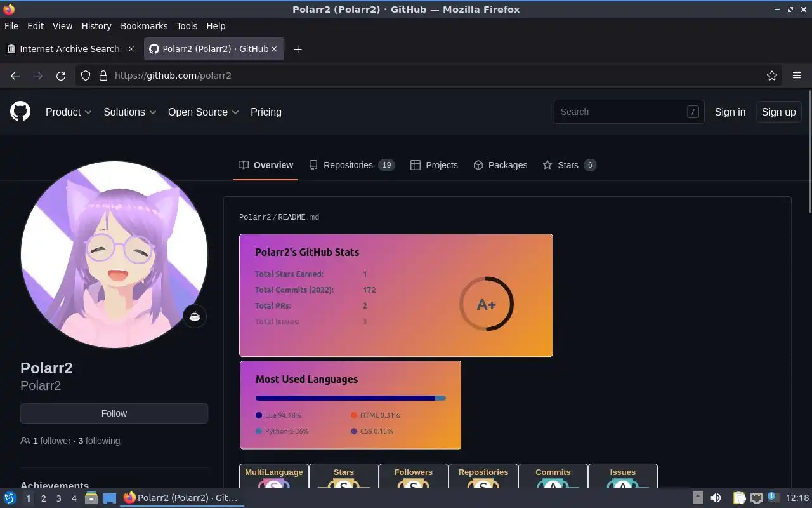Switch to workspace 4
This screenshot has width=812, height=508.
(x=74, y=498)
